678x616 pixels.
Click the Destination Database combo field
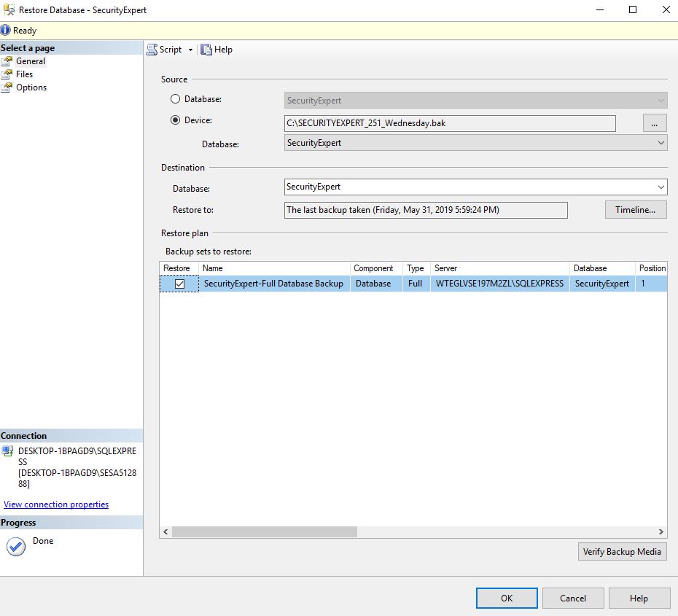(x=475, y=187)
